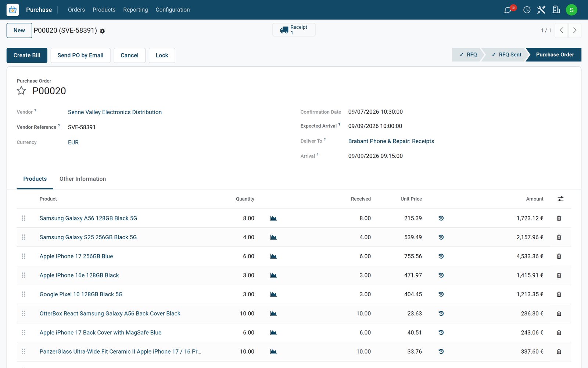Delete the Samsung Galaxy A56 line
The height and width of the screenshot is (368, 588).
pos(559,218)
